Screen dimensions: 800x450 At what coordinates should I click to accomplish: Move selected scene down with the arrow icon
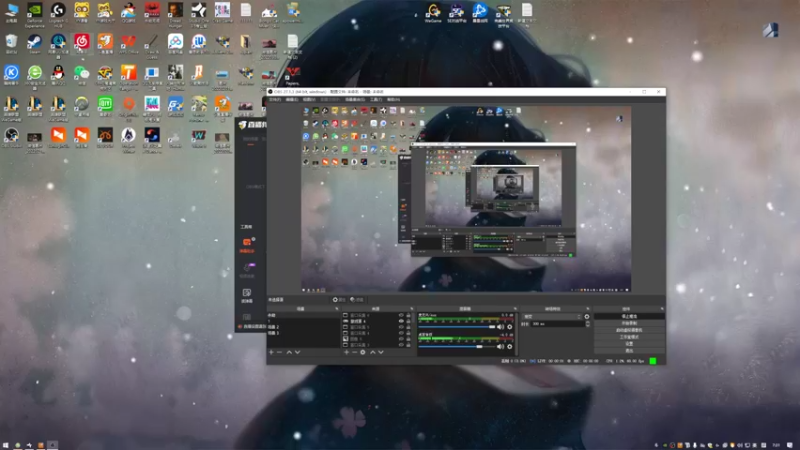click(297, 352)
